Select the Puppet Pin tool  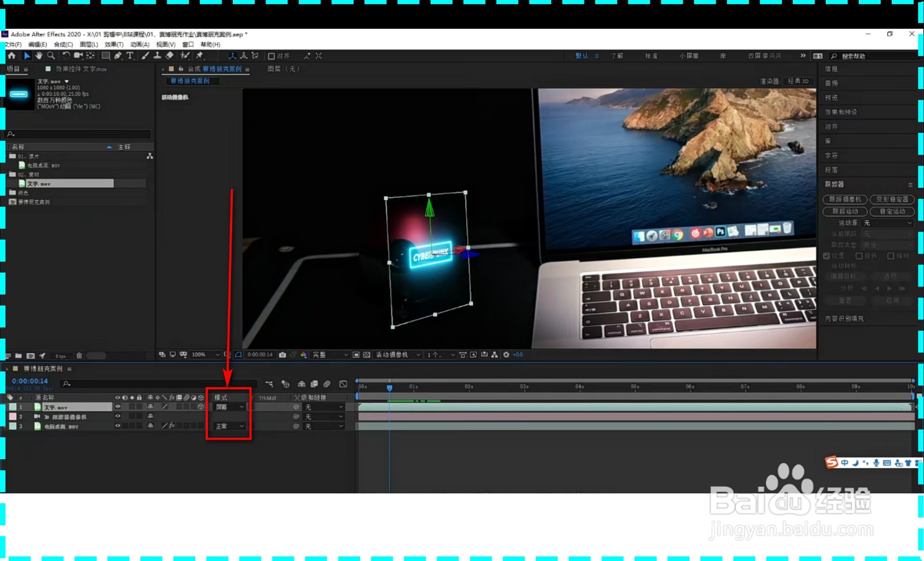click(x=200, y=55)
